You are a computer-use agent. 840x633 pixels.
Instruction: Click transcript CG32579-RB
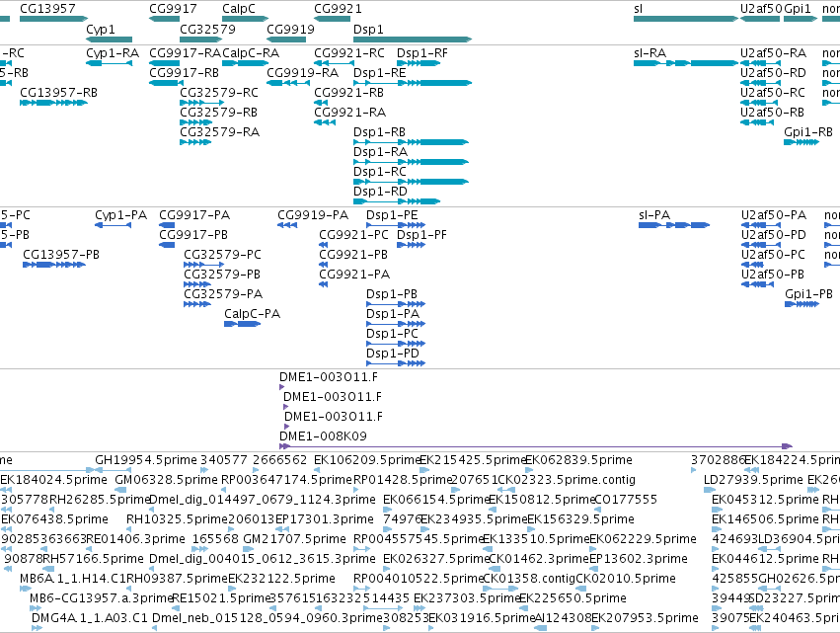[196, 122]
